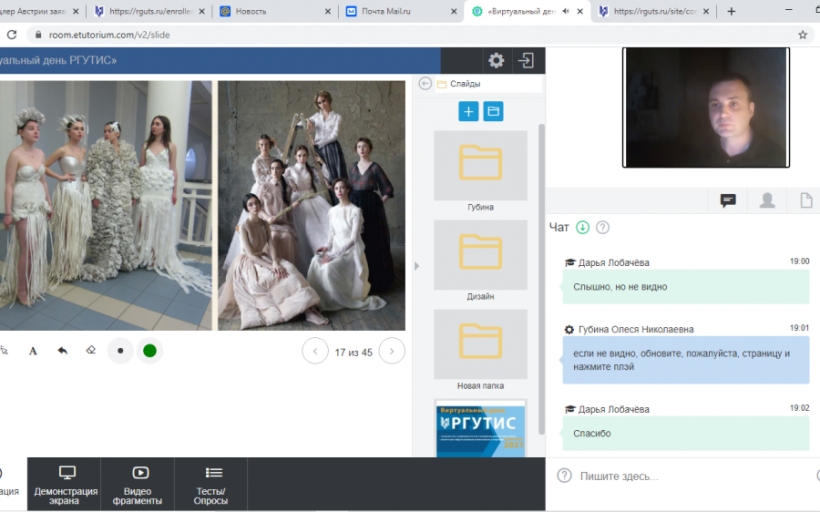Click the если не видно, обновите message
Screen dimensions: 820x512
point(686,360)
